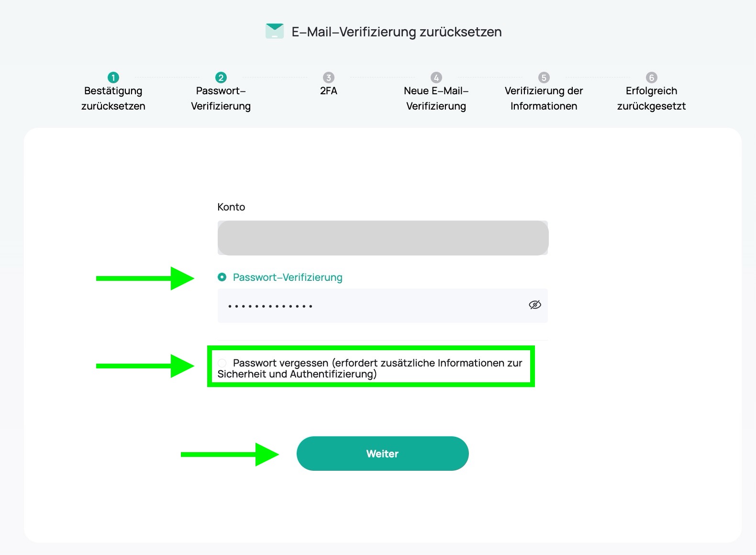Click step 3 circle above 2FA
Screen dimensions: 756x555
328,78
